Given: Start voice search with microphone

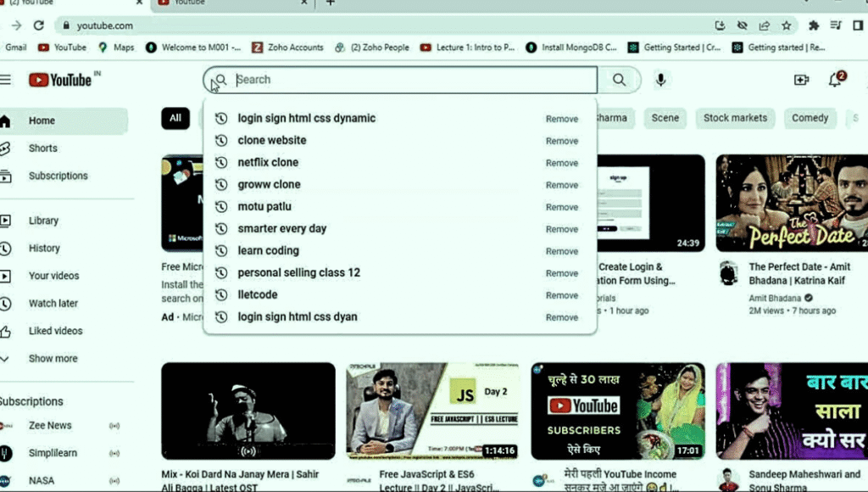Looking at the screenshot, I should (660, 80).
